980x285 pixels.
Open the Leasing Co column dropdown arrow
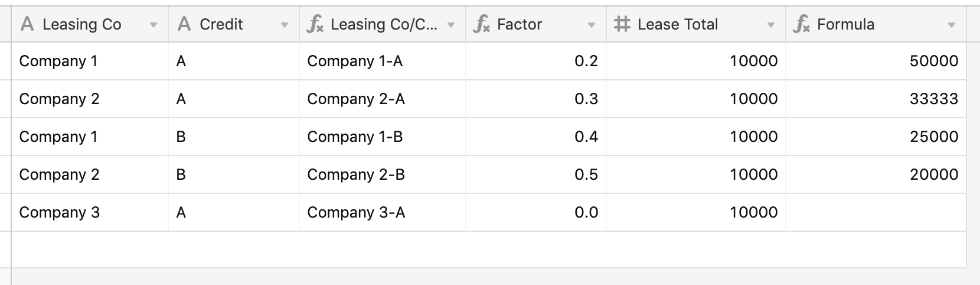click(153, 25)
